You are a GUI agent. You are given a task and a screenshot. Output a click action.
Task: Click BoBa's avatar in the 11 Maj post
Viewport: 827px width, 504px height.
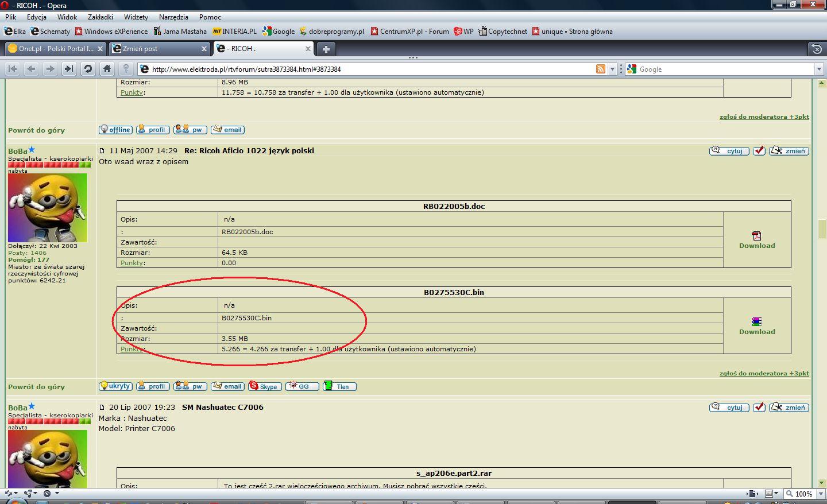48,208
